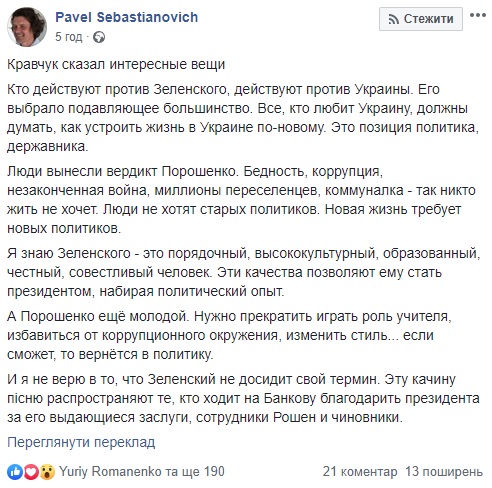Open the three-dot post options menu
The image size is (492, 488).
(478, 15)
